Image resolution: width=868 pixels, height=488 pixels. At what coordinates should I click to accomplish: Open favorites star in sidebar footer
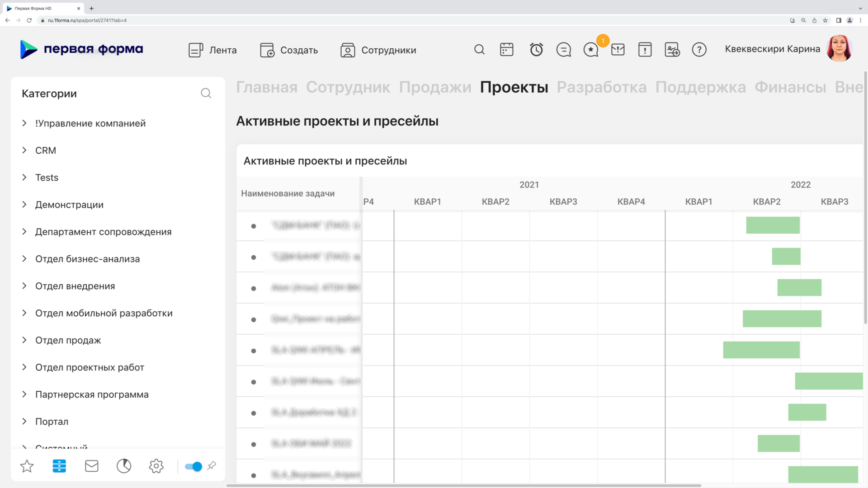coord(27,466)
